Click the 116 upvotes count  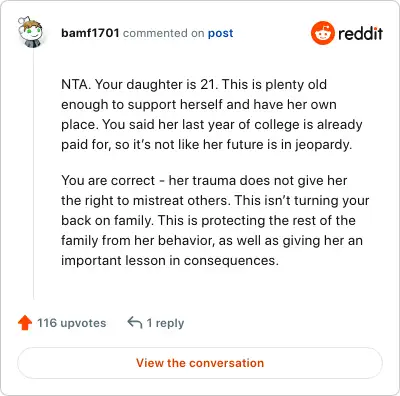tap(71, 323)
